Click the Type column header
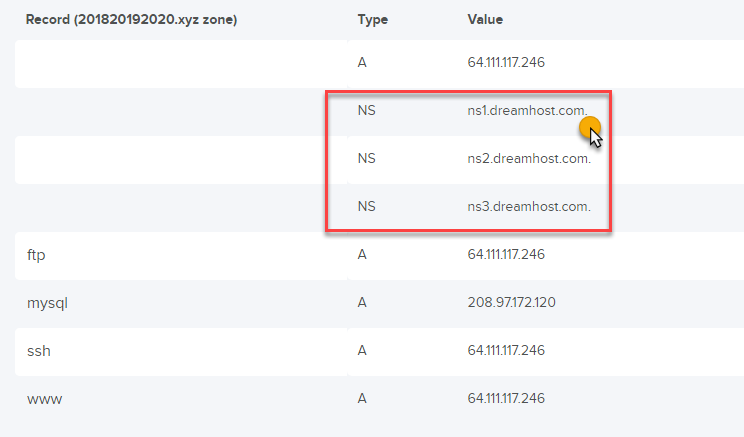The height and width of the screenshot is (437, 744). [x=372, y=20]
